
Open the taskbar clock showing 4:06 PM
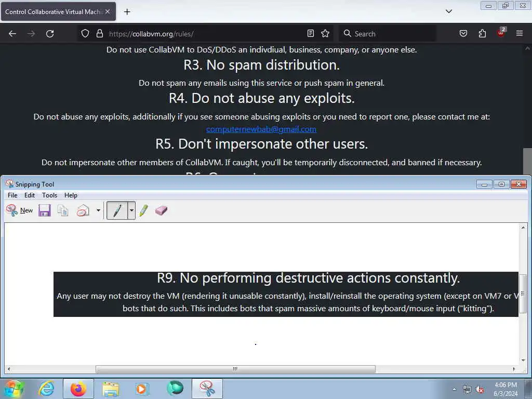pos(506,389)
